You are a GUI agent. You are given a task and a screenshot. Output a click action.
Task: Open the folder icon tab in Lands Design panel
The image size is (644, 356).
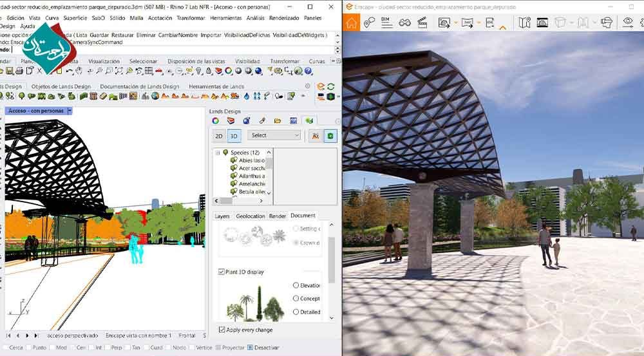(x=278, y=121)
